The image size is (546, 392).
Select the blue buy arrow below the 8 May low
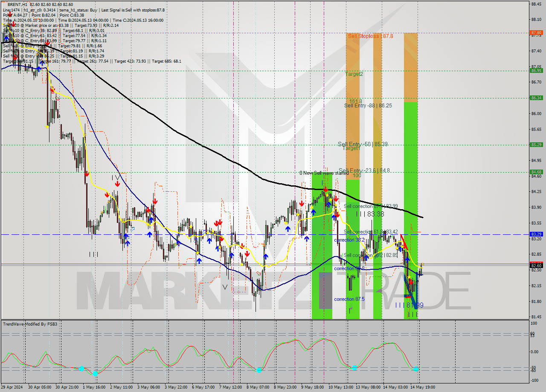(x=266, y=256)
